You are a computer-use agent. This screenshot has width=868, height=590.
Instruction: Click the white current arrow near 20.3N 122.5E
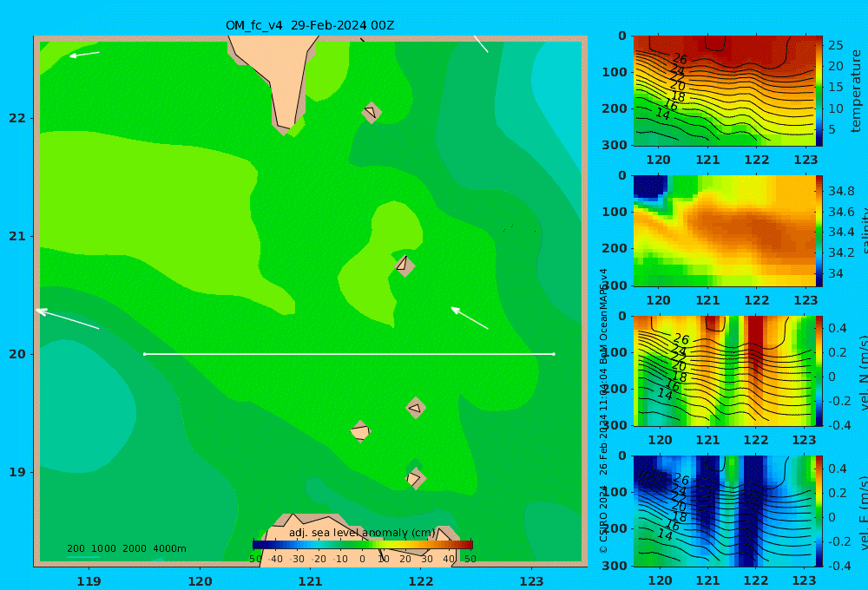click(x=470, y=318)
